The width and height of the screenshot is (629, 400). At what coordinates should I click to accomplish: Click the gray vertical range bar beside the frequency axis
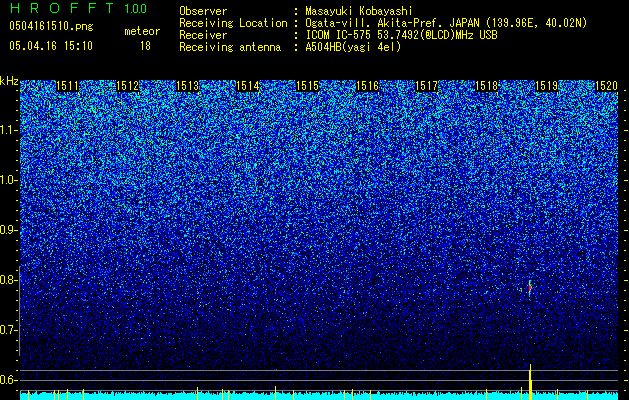[x=19, y=311]
